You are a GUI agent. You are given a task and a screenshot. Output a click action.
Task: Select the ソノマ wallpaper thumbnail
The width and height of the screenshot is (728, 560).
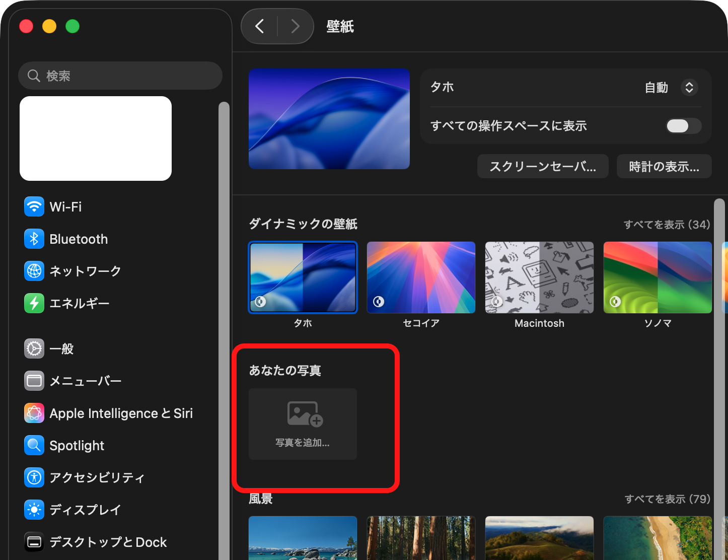658,277
